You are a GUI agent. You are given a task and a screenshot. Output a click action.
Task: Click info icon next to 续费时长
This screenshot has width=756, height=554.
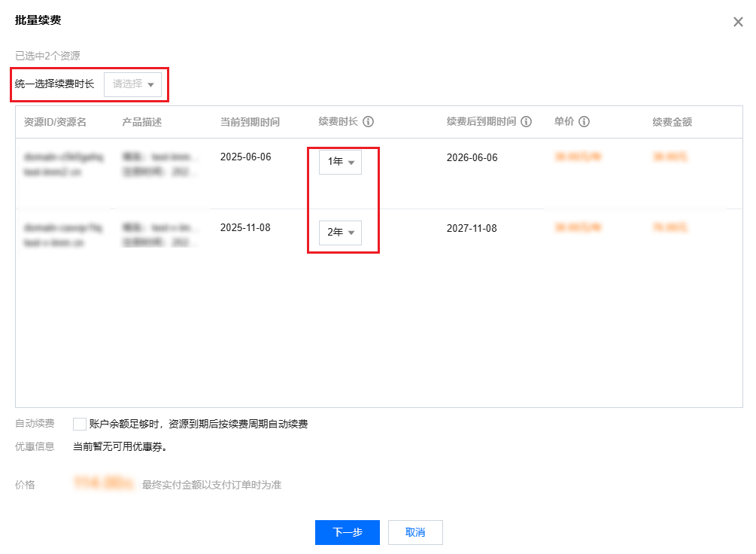(x=369, y=122)
